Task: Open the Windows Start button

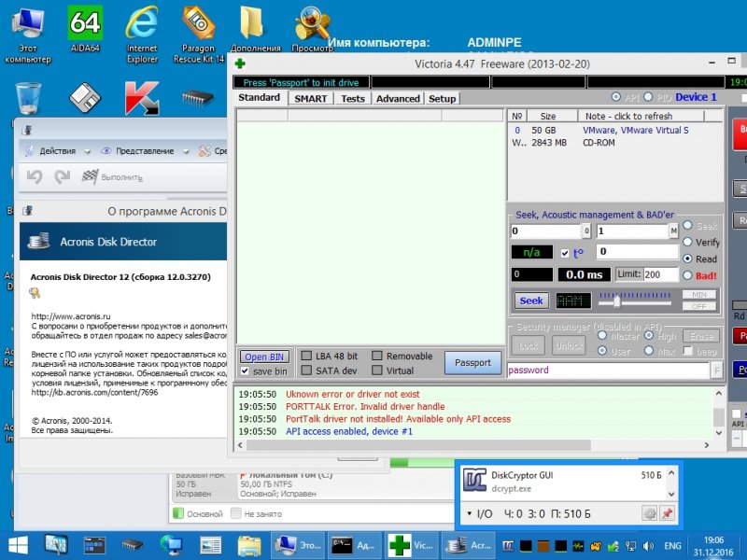Action: point(18,545)
